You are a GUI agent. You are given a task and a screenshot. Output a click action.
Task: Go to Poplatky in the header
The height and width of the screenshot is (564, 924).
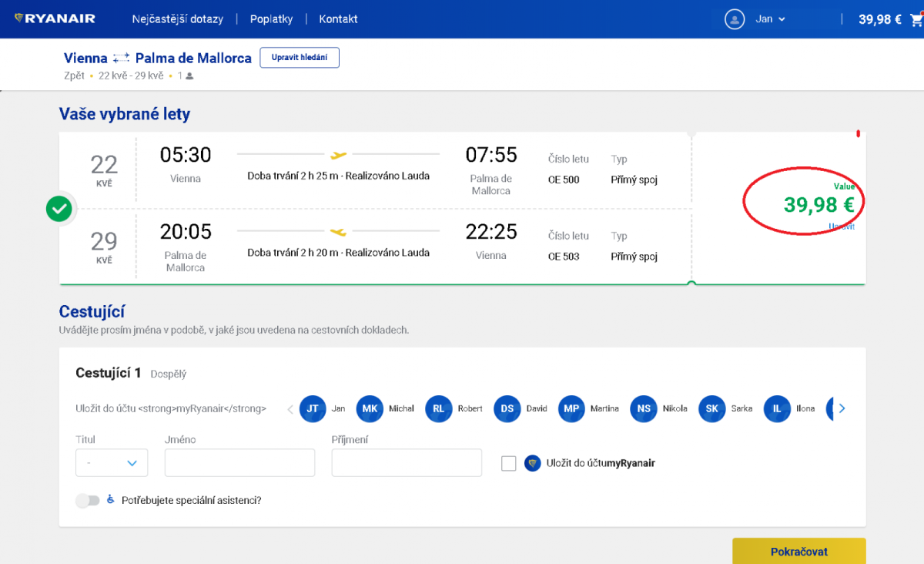[x=271, y=19]
